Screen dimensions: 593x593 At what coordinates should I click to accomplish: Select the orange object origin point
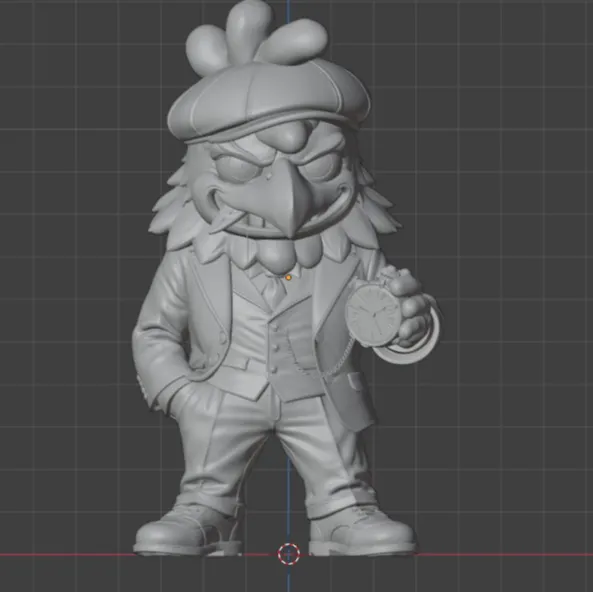289,278
